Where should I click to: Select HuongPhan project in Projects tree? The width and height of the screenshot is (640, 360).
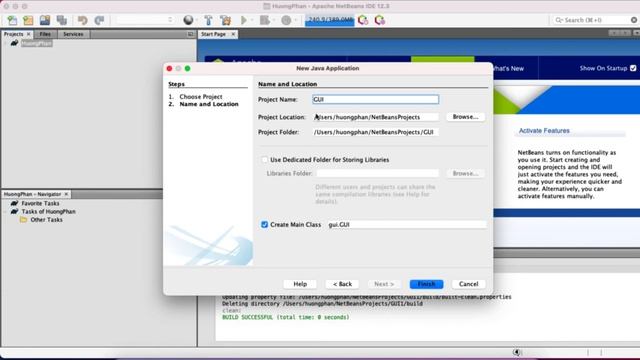point(37,43)
